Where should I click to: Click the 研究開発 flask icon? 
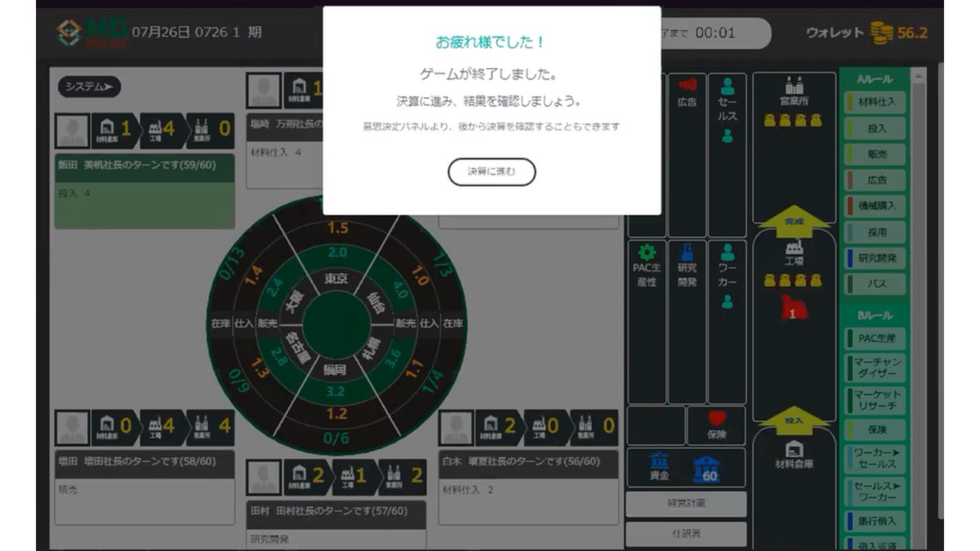click(687, 253)
